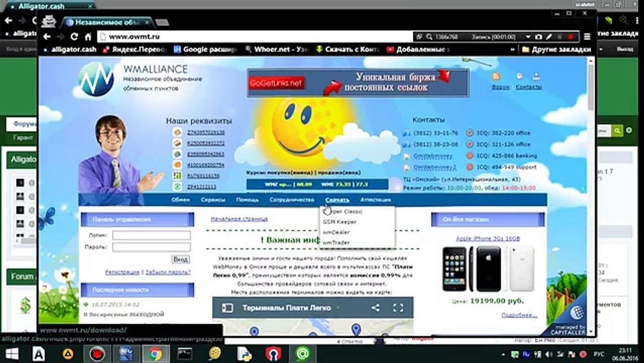Open the Форум link in header
Image resolution: width=644 pixels, height=363 pixels.
pyautogui.click(x=500, y=87)
